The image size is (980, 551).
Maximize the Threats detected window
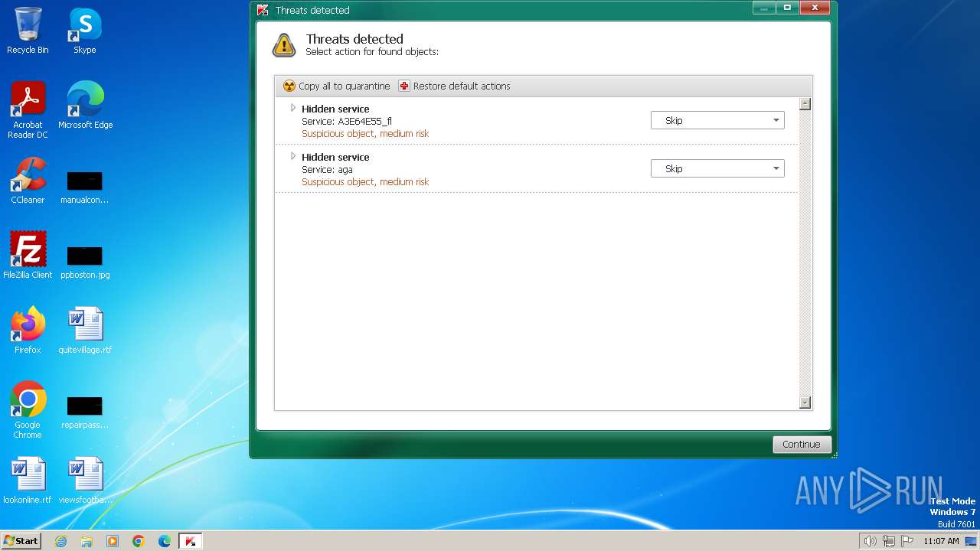(787, 8)
